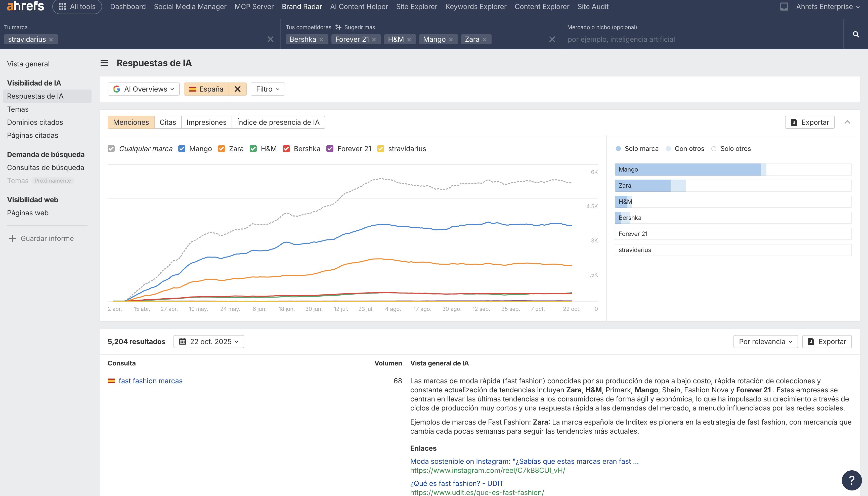
Task: Clear all competitors with the X
Action: pos(552,39)
